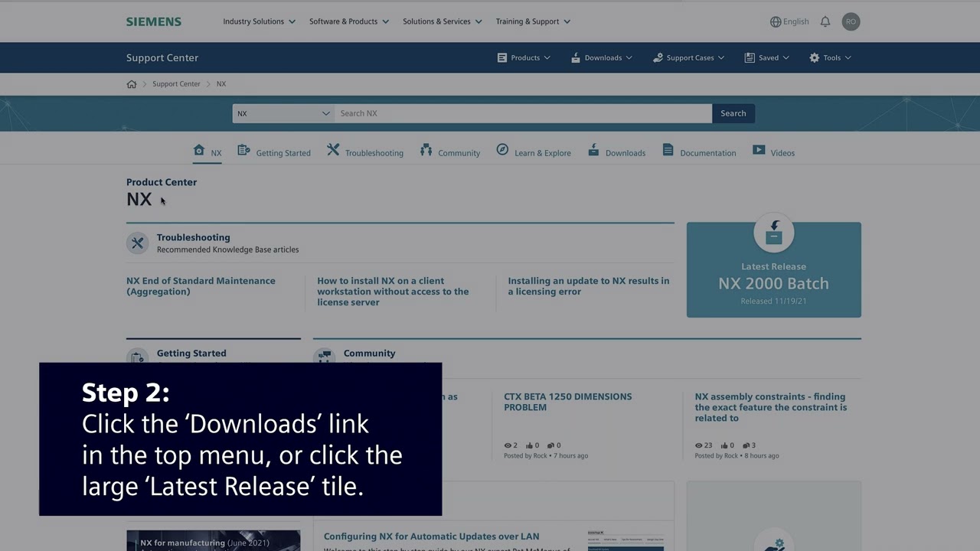This screenshot has height=551, width=980.
Task: Click the Troubleshooting section wrench icon
Action: (138, 243)
